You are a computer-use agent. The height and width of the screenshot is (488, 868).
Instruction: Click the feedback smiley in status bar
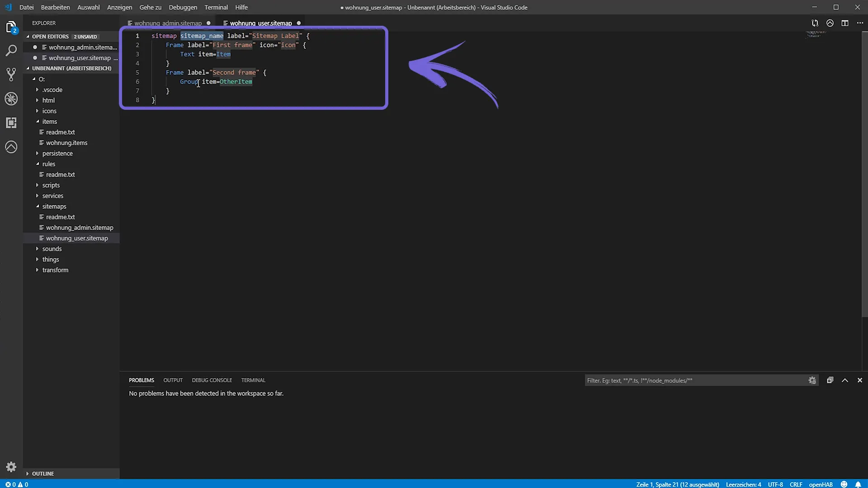coord(844,484)
